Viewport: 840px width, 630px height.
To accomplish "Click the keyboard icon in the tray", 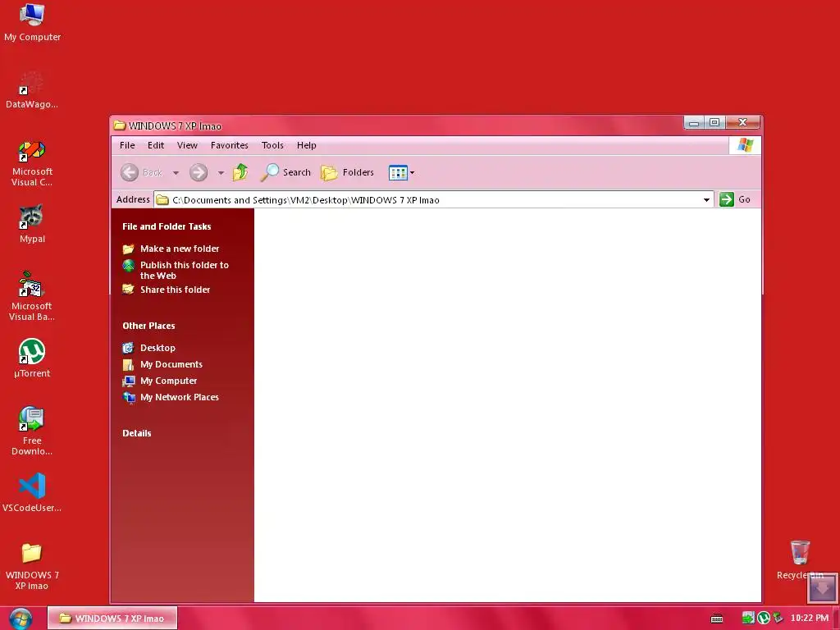I will point(717,619).
